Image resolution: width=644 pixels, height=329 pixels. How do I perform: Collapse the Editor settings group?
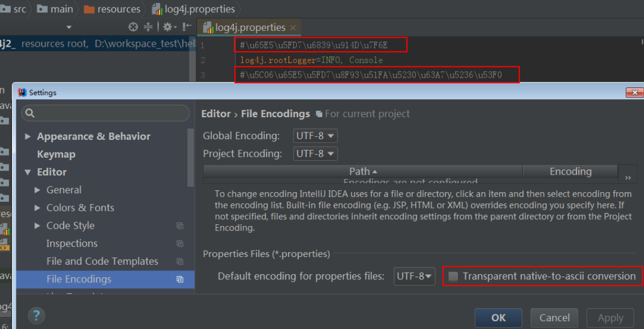28,172
